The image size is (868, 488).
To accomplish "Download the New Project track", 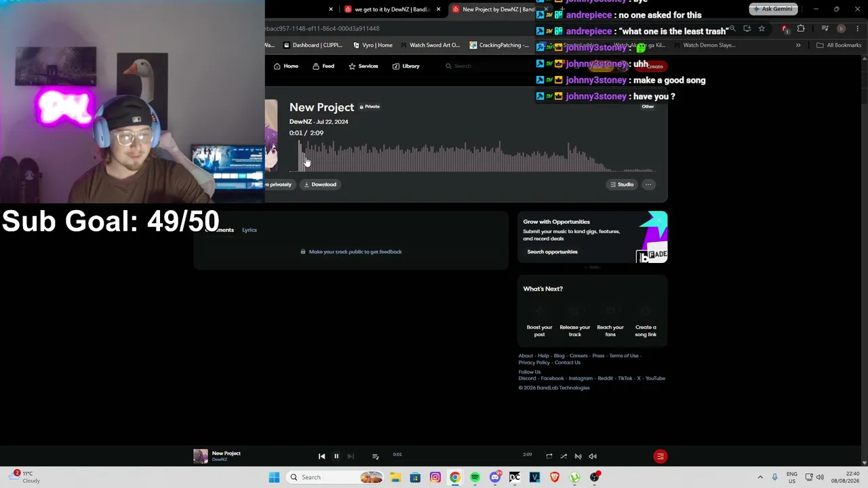I will (x=320, y=184).
